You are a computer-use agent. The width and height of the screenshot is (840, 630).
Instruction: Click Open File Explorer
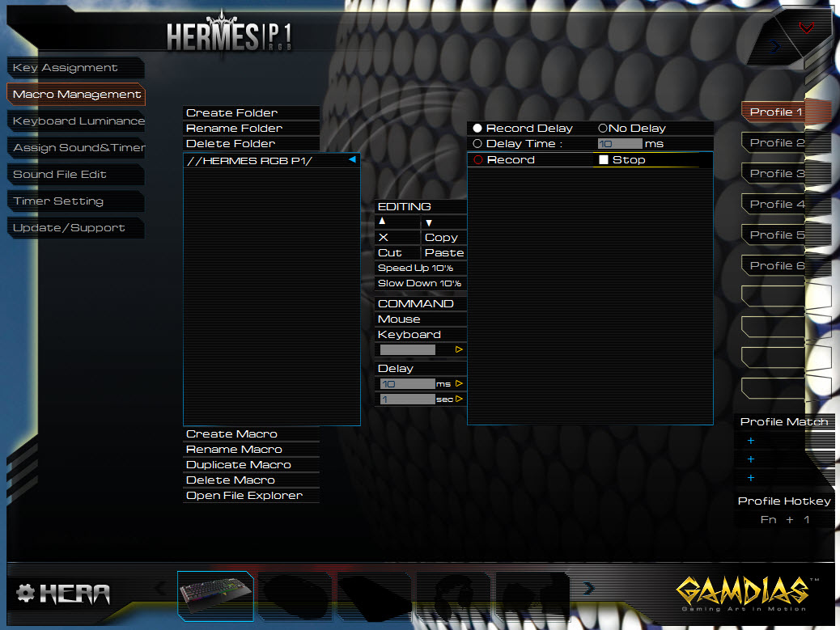pos(251,496)
